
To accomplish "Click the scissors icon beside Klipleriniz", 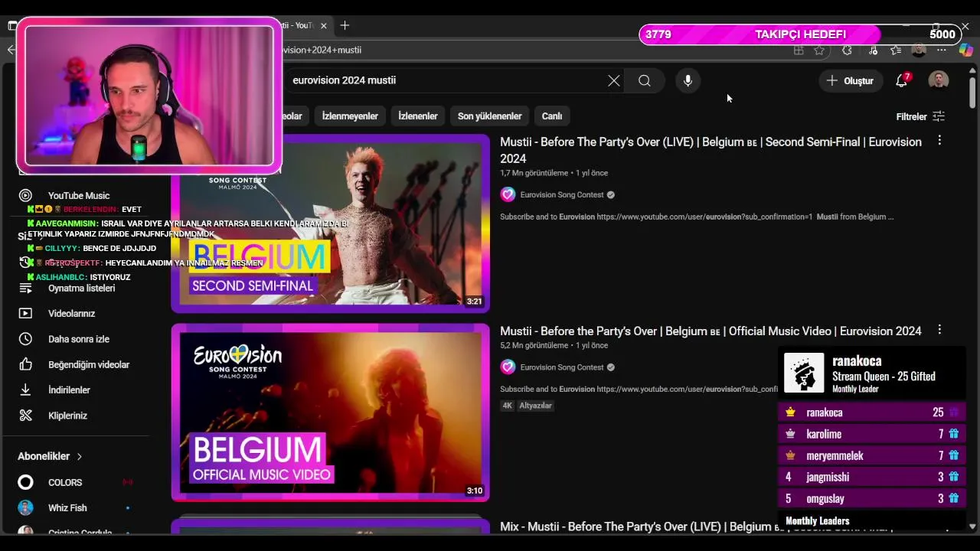I will click(25, 416).
